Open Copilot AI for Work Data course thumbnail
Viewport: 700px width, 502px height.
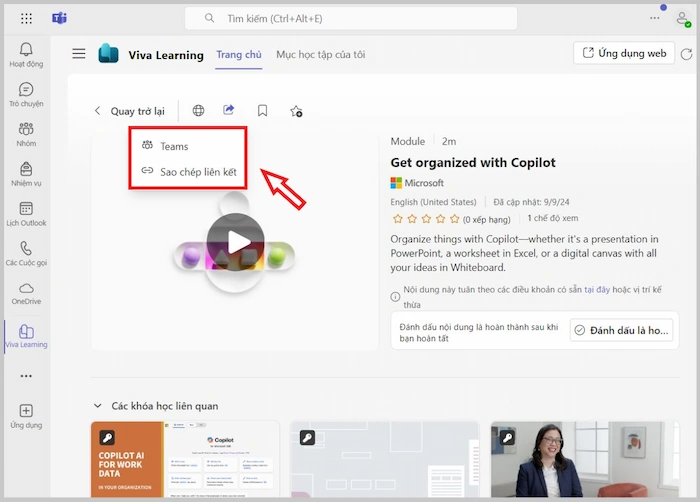tap(185, 459)
